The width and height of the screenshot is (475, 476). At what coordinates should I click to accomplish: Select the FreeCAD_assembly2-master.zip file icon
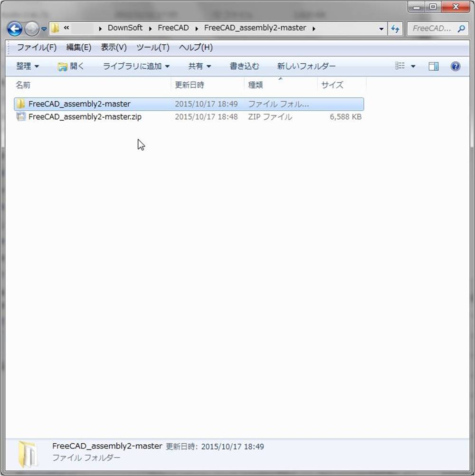pyautogui.click(x=21, y=116)
